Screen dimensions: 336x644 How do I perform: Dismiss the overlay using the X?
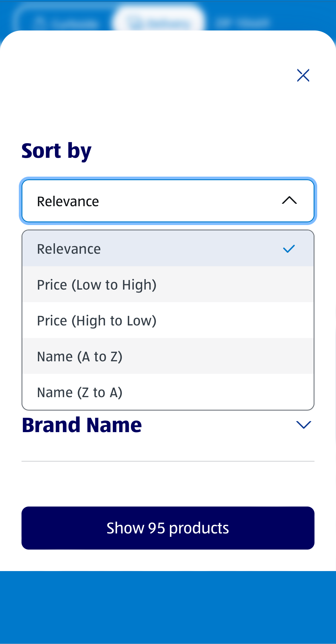[303, 75]
